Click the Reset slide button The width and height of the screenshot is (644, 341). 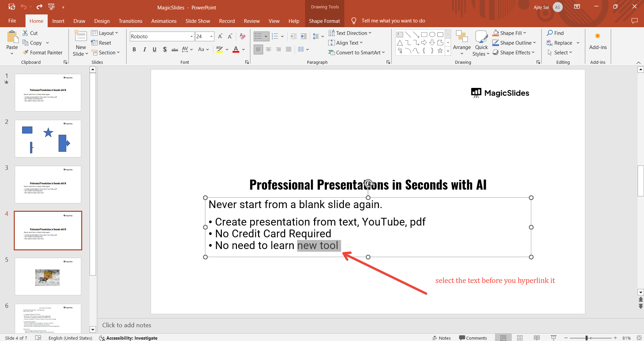tap(101, 43)
